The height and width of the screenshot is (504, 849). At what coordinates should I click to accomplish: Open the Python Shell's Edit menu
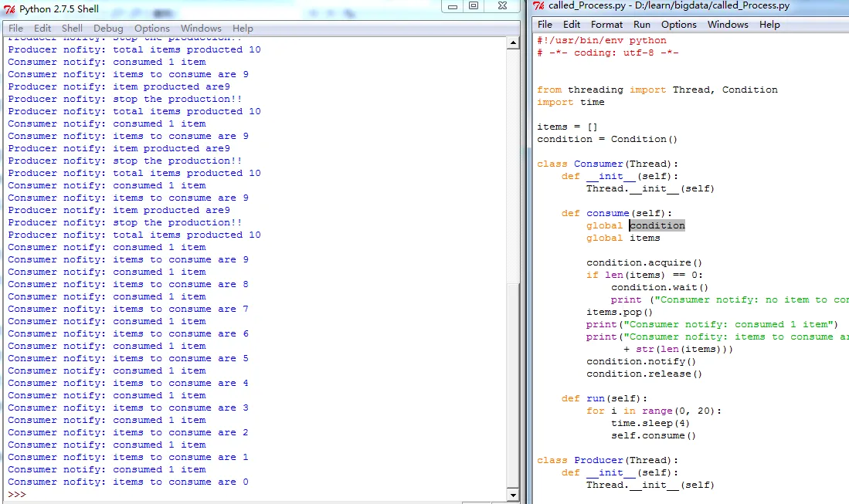point(42,29)
